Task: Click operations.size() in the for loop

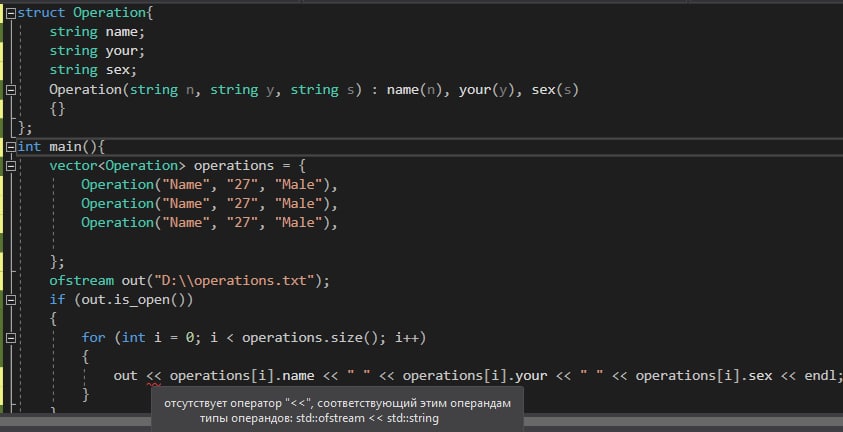Action: point(314,338)
